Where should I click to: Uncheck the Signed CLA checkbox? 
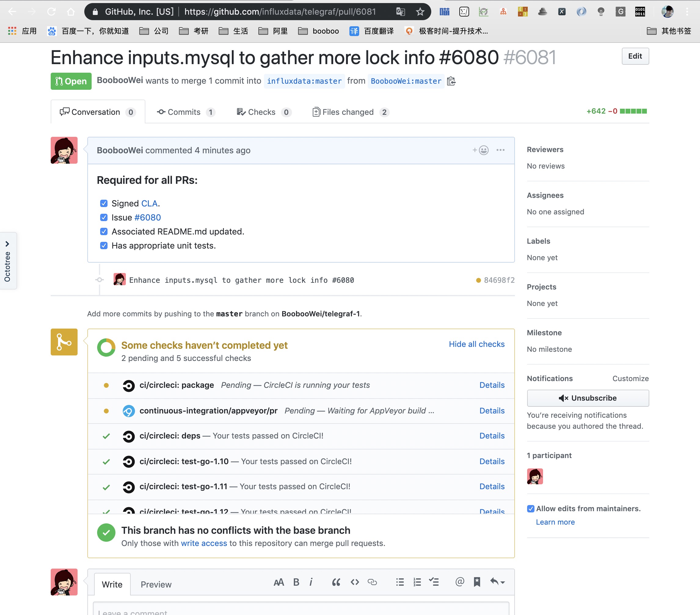104,203
